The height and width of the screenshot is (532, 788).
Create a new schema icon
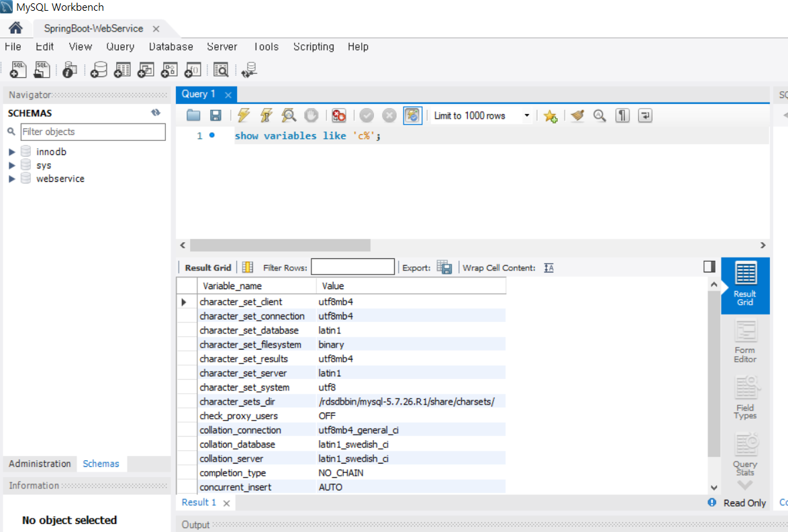tap(99, 69)
